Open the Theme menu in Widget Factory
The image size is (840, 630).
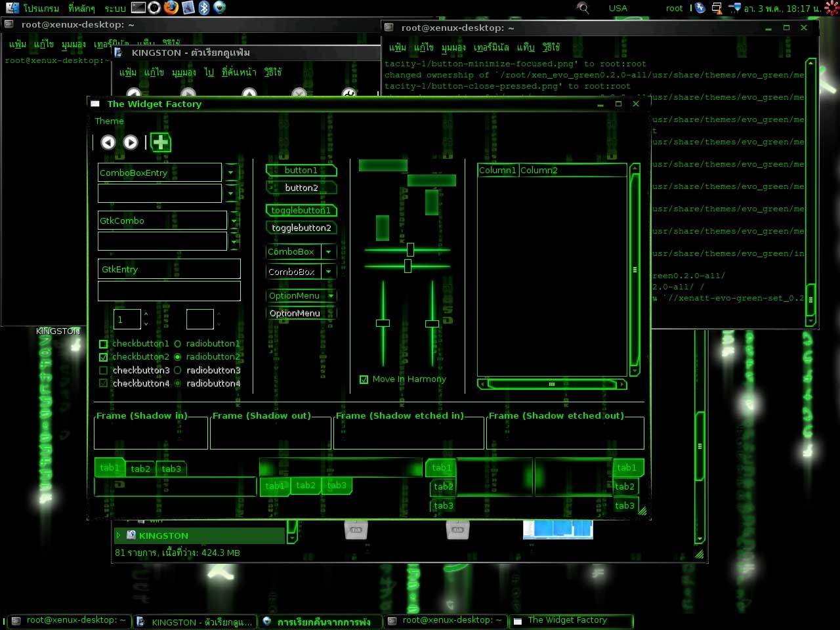point(109,121)
